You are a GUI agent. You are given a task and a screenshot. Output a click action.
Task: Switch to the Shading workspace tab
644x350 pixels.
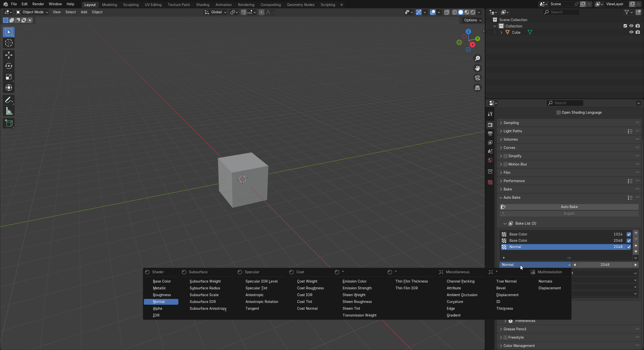click(x=203, y=5)
